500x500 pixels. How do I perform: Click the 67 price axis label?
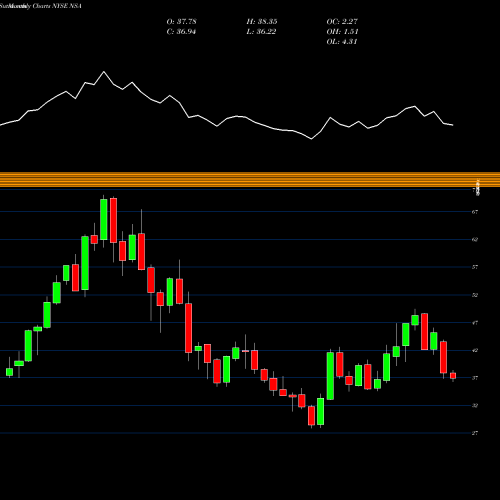(475, 212)
